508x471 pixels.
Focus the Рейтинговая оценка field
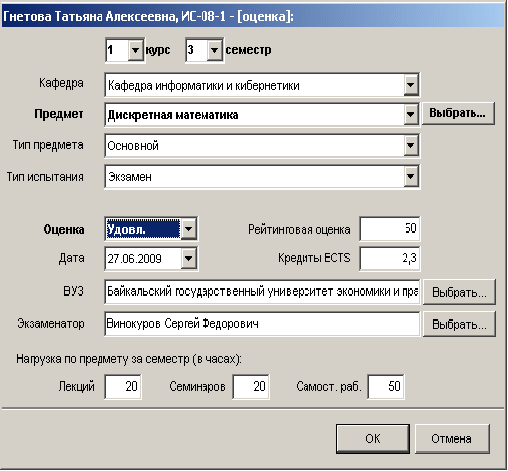[x=390, y=229]
